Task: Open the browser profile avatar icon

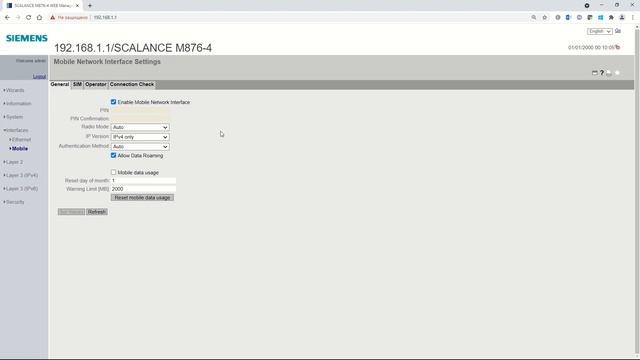Action: pyautogui.click(x=622, y=18)
